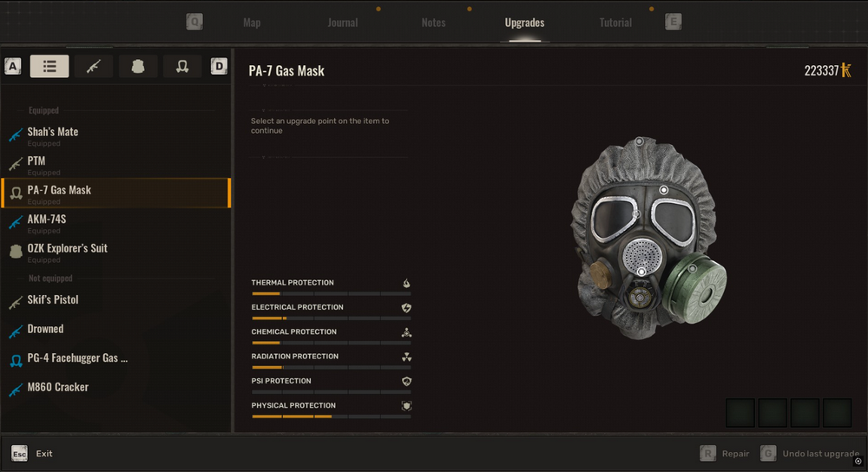Click the upgrade point on mask forehead
The height and width of the screenshot is (472, 868).
click(664, 190)
